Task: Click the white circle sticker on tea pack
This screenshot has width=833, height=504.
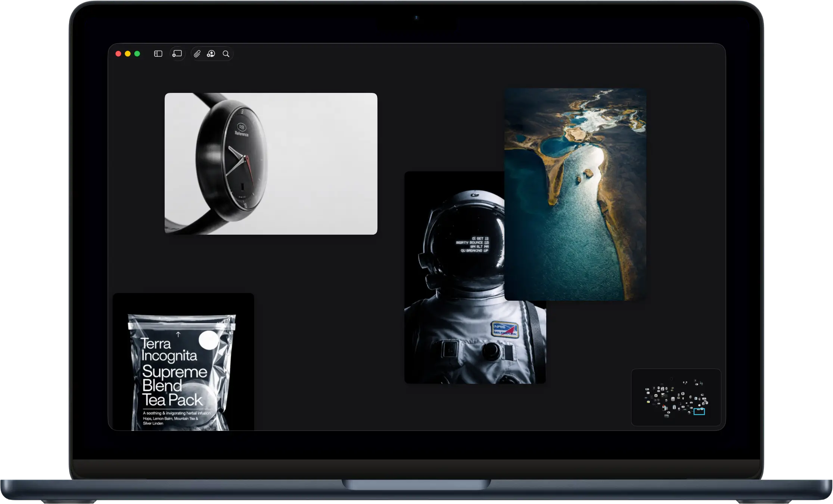Action: click(x=209, y=339)
